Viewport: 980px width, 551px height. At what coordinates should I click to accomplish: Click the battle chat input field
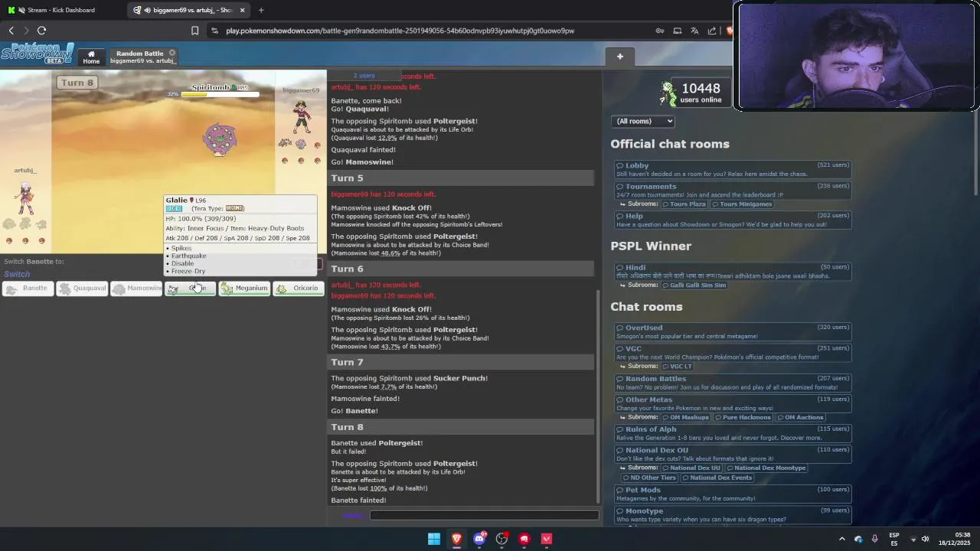(484, 515)
